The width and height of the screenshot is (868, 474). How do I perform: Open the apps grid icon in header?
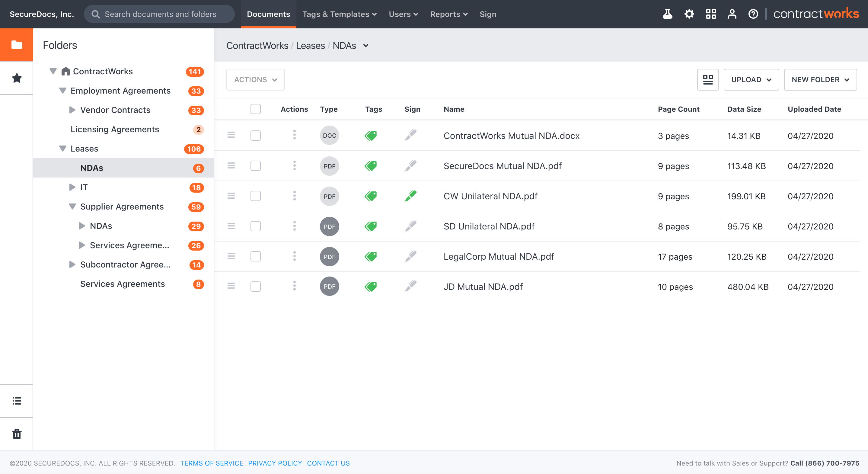pos(711,14)
